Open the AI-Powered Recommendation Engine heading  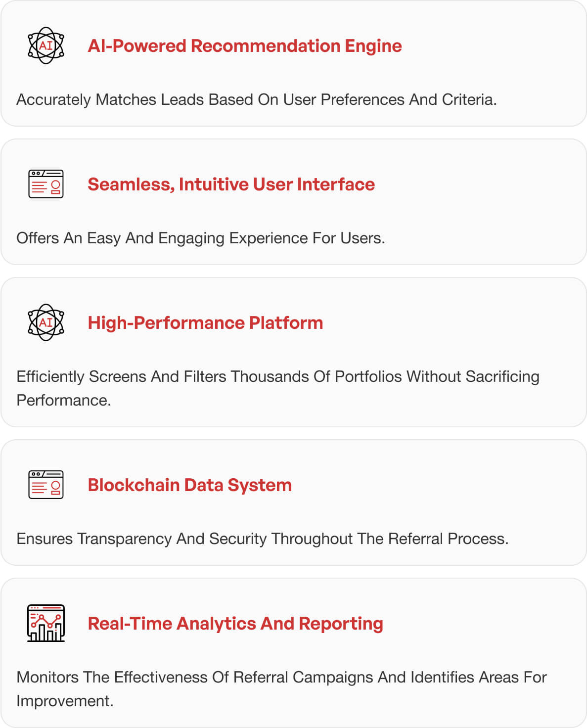[x=245, y=46]
